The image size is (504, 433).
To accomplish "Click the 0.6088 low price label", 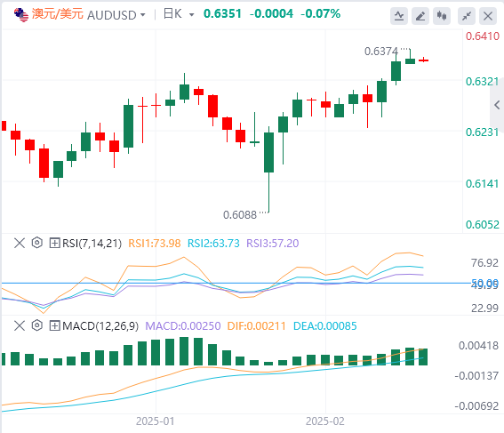I will pos(240,215).
